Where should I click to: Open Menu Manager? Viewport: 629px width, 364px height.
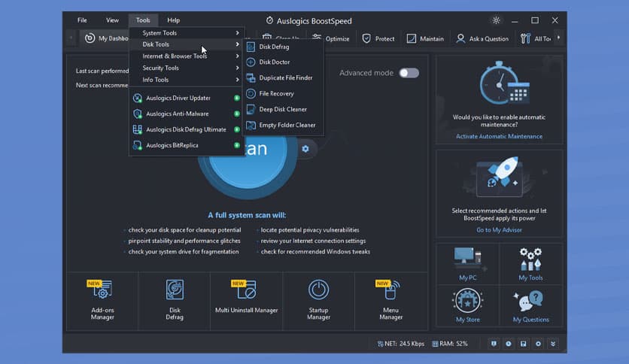tap(390, 300)
